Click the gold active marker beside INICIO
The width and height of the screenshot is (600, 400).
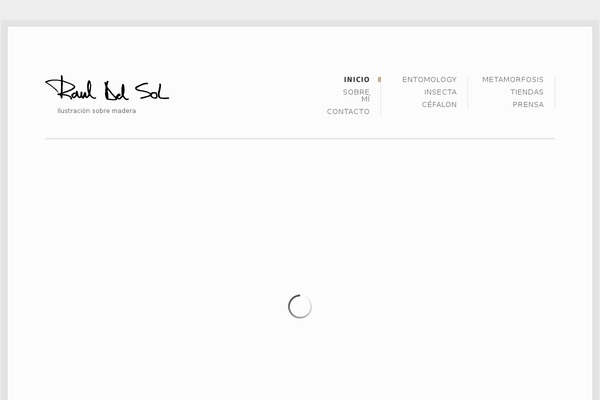pos(379,80)
